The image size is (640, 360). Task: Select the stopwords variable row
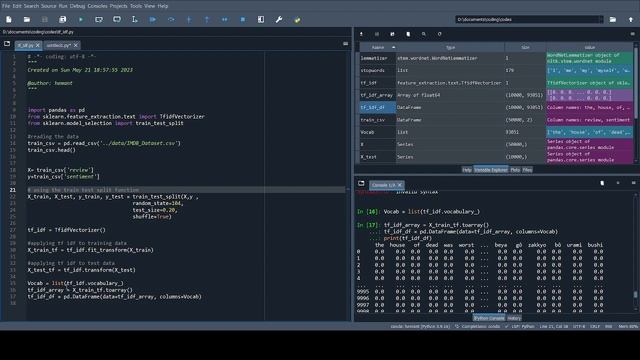pyautogui.click(x=496, y=70)
